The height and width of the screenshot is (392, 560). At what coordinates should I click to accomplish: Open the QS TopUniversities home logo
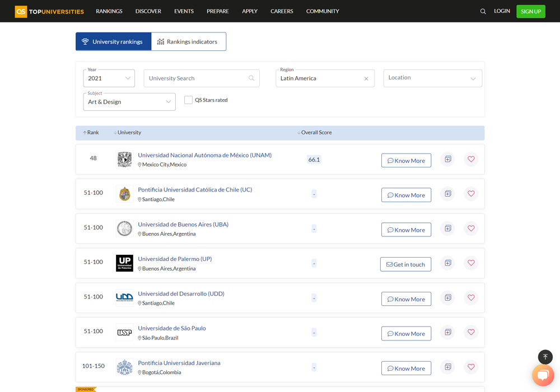[x=49, y=11]
